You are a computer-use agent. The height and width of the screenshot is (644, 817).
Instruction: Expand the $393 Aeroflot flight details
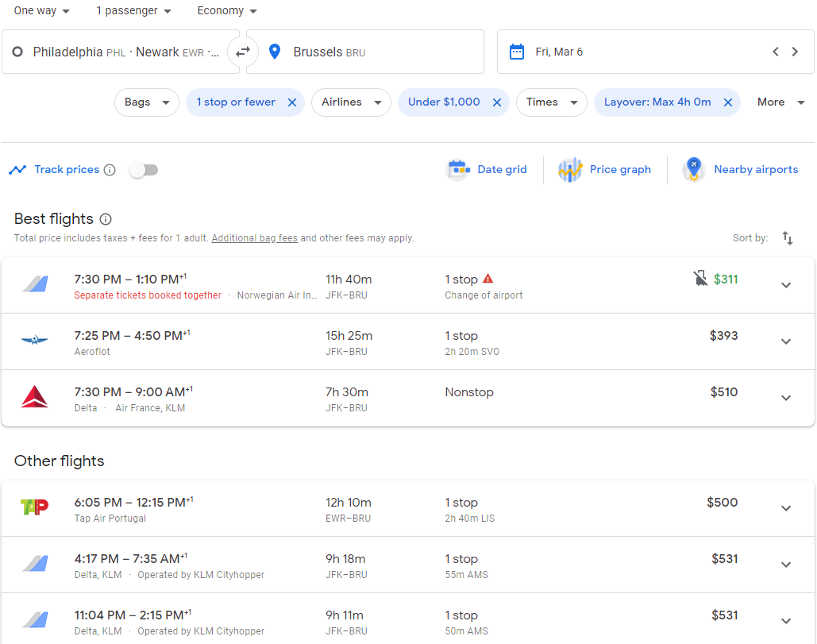(786, 341)
